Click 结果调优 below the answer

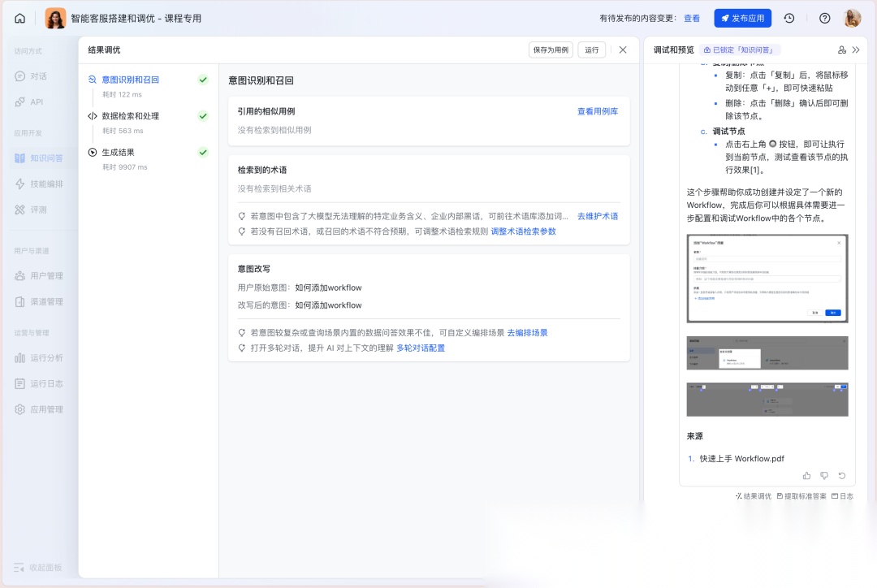point(753,496)
